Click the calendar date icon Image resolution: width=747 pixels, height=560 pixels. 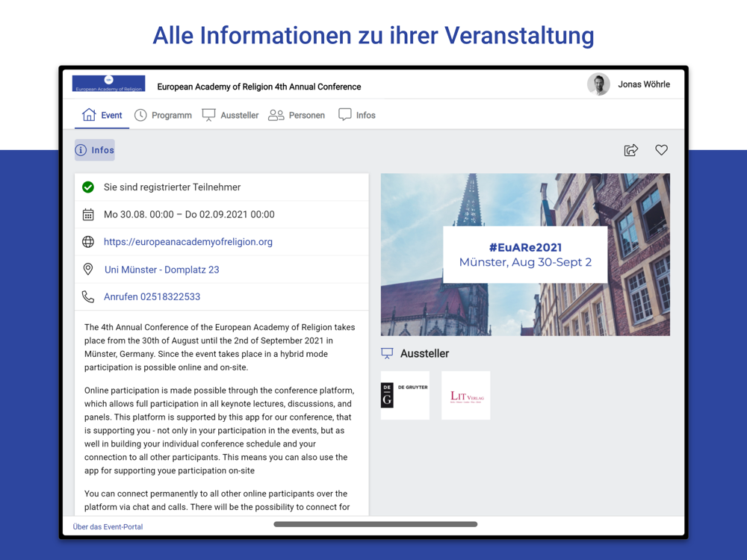pos(88,214)
